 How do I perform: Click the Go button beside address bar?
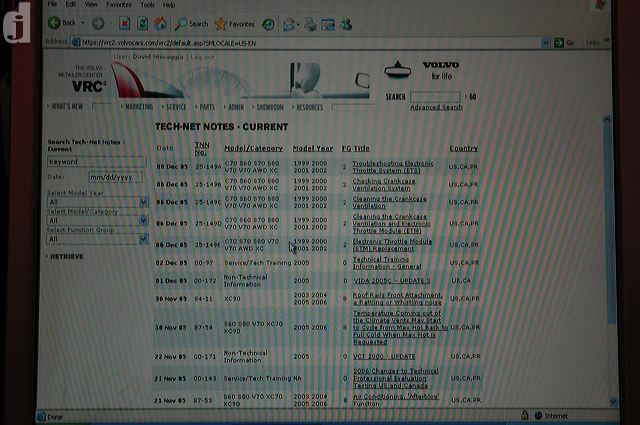(x=564, y=42)
